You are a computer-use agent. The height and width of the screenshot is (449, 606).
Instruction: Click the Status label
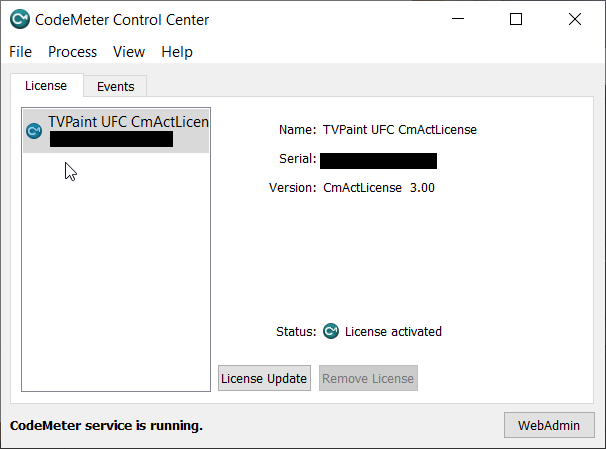click(x=296, y=331)
